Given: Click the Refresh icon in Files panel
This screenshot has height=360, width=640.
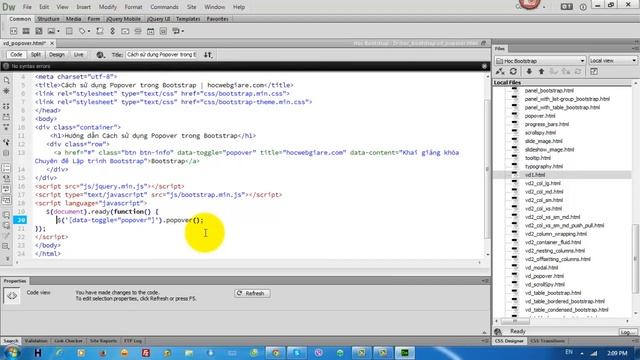Looking at the screenshot, I should tap(513, 72).
